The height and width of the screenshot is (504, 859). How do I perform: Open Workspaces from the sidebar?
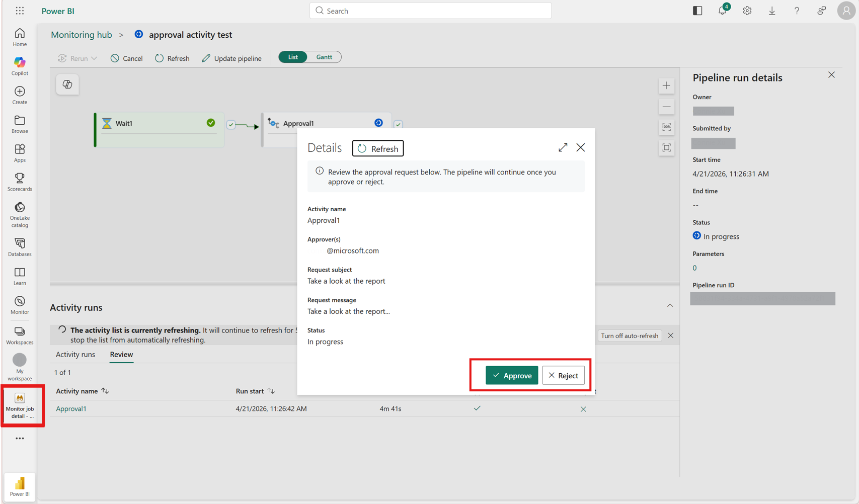click(20, 335)
